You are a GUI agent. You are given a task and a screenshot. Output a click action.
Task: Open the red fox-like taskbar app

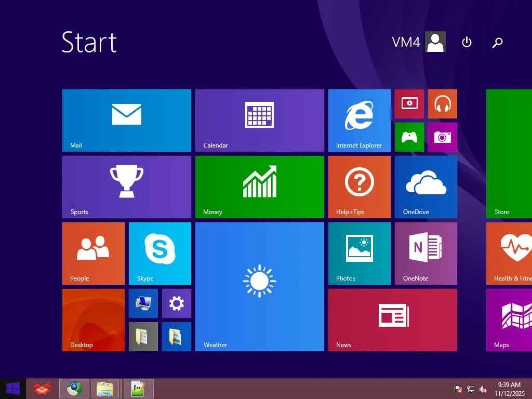click(43, 389)
